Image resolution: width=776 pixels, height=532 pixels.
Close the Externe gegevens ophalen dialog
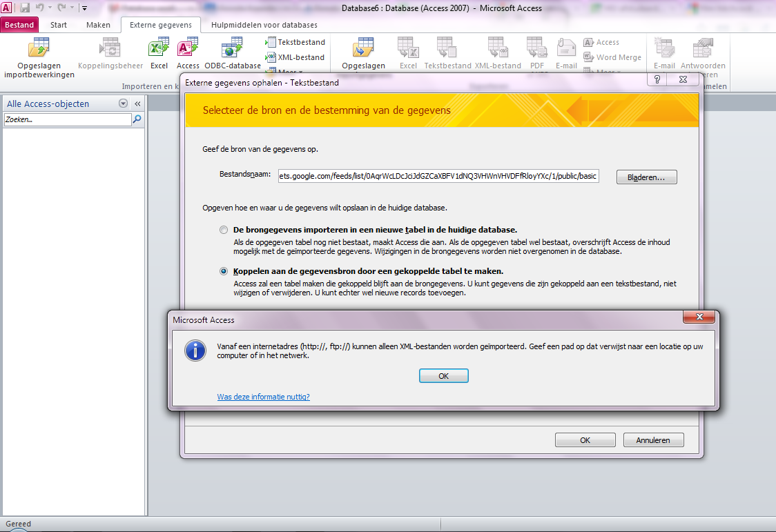click(x=683, y=79)
